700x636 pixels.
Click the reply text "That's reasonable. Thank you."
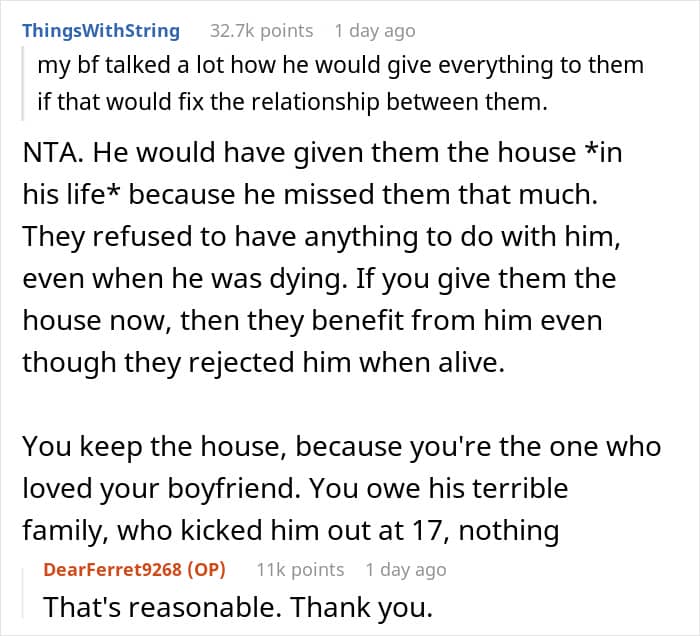238,607
